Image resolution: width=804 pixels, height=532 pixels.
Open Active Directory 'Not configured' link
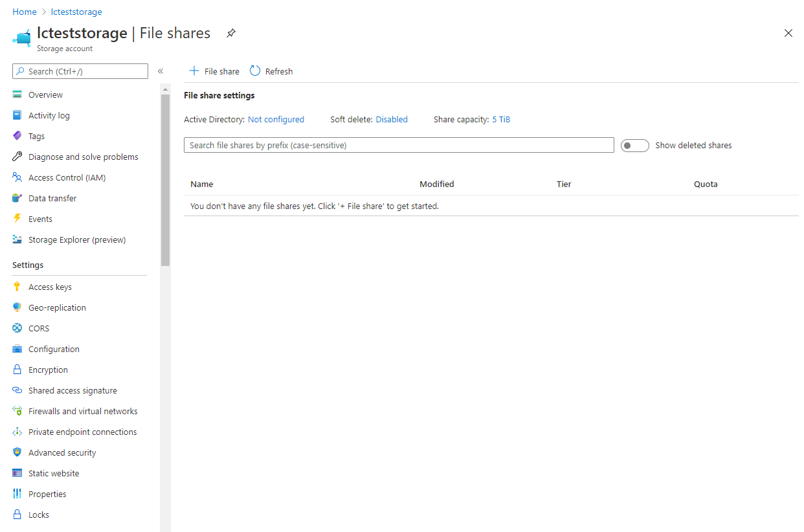pos(276,119)
